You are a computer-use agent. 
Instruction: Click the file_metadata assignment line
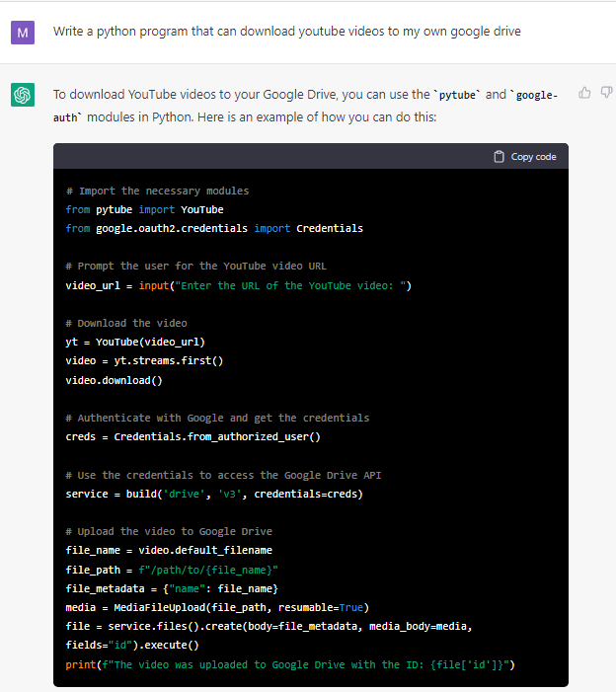[172, 588]
